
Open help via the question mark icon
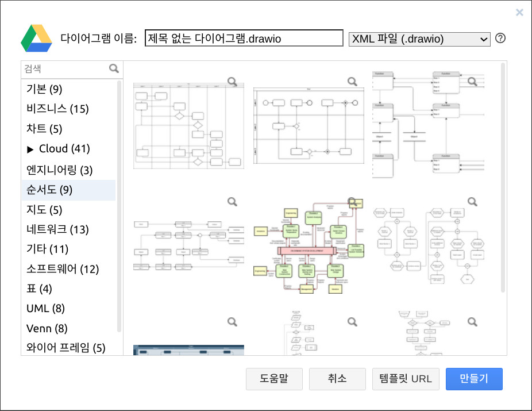pyautogui.click(x=500, y=38)
